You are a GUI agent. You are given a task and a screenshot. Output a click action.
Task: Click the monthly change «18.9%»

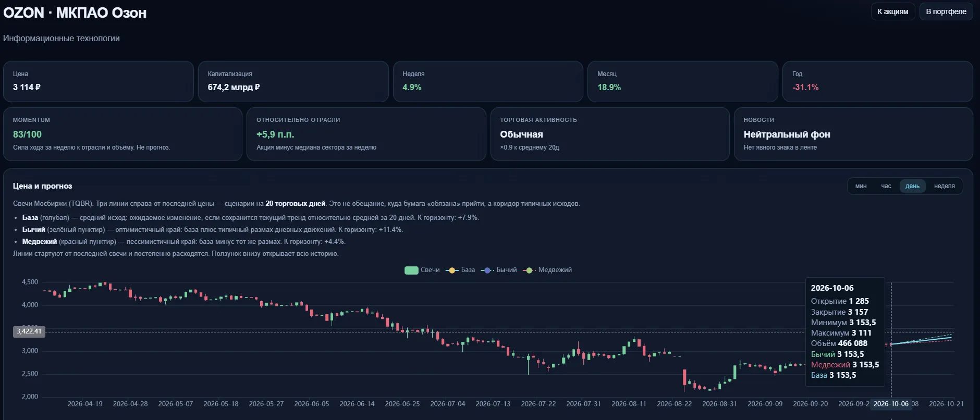pyautogui.click(x=609, y=88)
